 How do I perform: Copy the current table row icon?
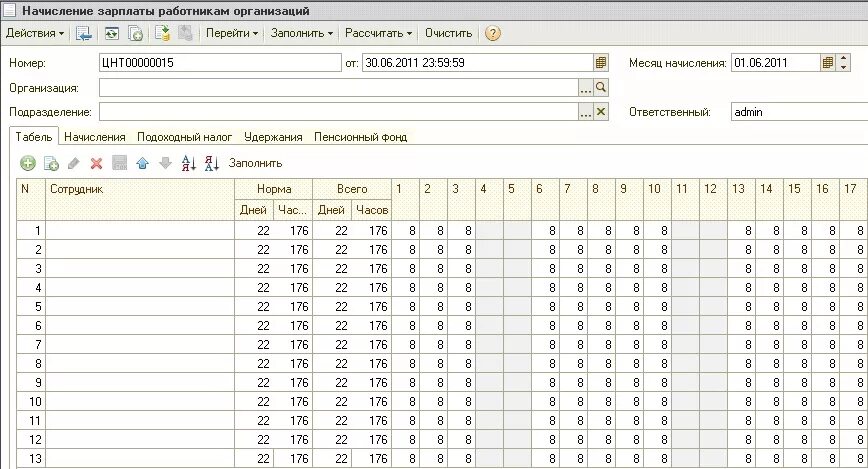(51, 163)
